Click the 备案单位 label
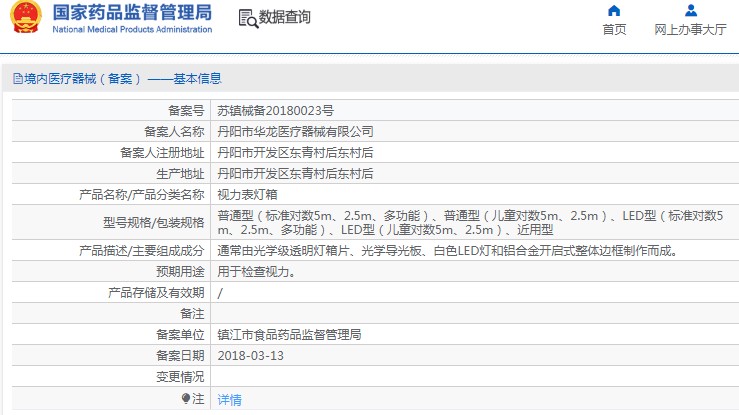This screenshot has width=739, height=415. point(181,334)
